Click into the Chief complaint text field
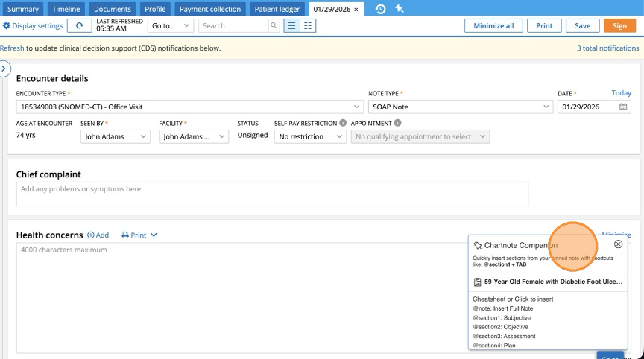 coord(272,194)
